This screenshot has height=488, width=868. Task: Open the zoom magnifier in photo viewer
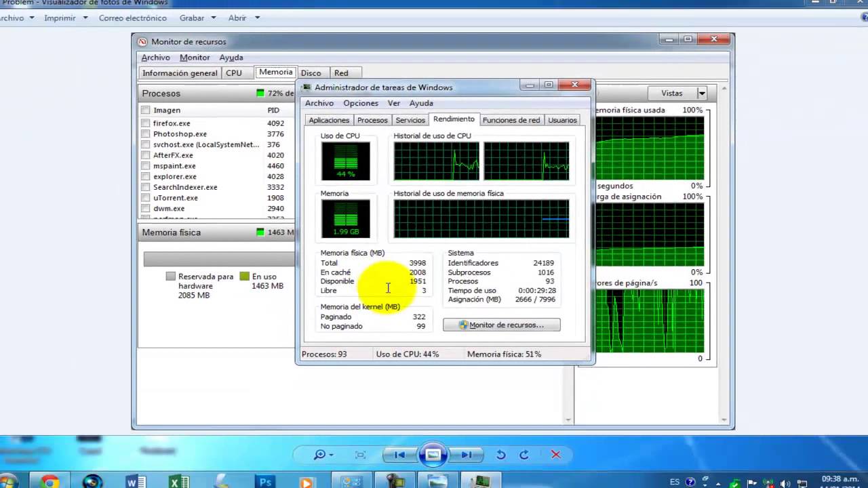coord(319,455)
